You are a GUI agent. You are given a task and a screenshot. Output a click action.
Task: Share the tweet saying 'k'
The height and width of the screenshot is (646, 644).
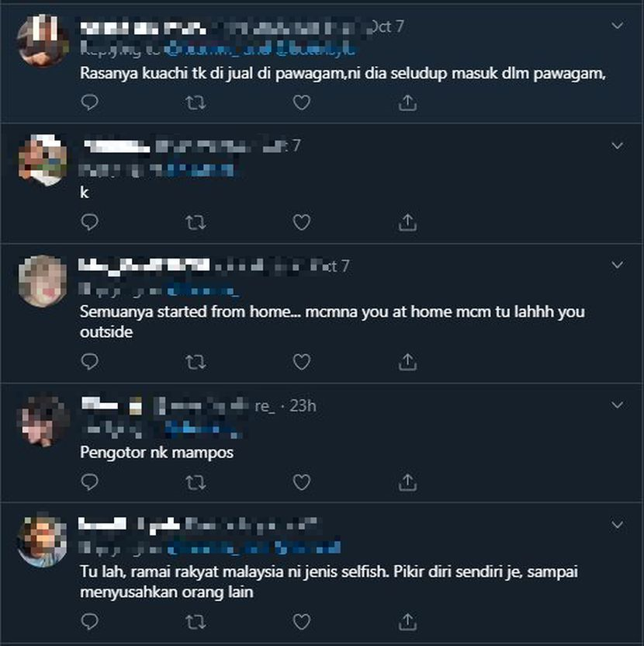coord(407,222)
